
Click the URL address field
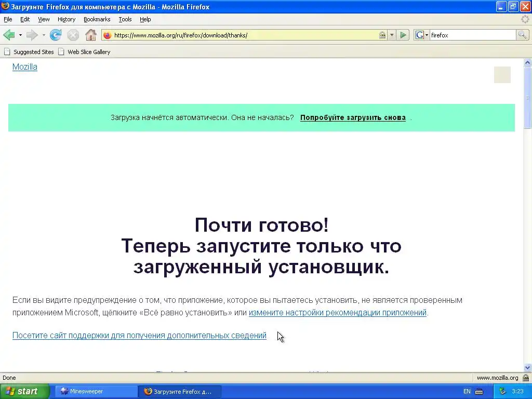pyautogui.click(x=244, y=35)
